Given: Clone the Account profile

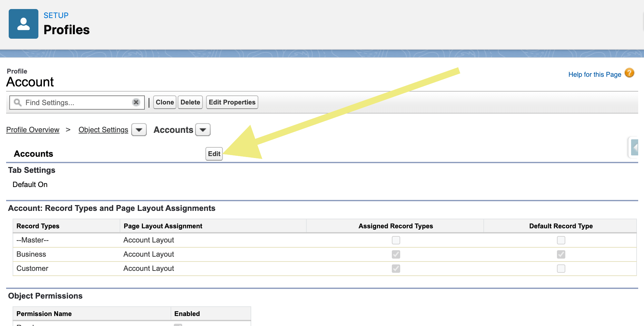Looking at the screenshot, I should click(164, 102).
